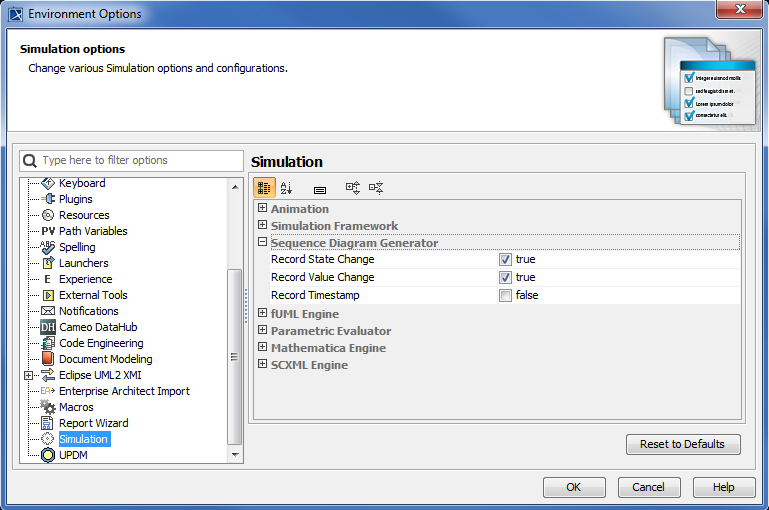Click the Sequence Diagram Generator group label
Screen dimensions: 769x510
tap(354, 243)
